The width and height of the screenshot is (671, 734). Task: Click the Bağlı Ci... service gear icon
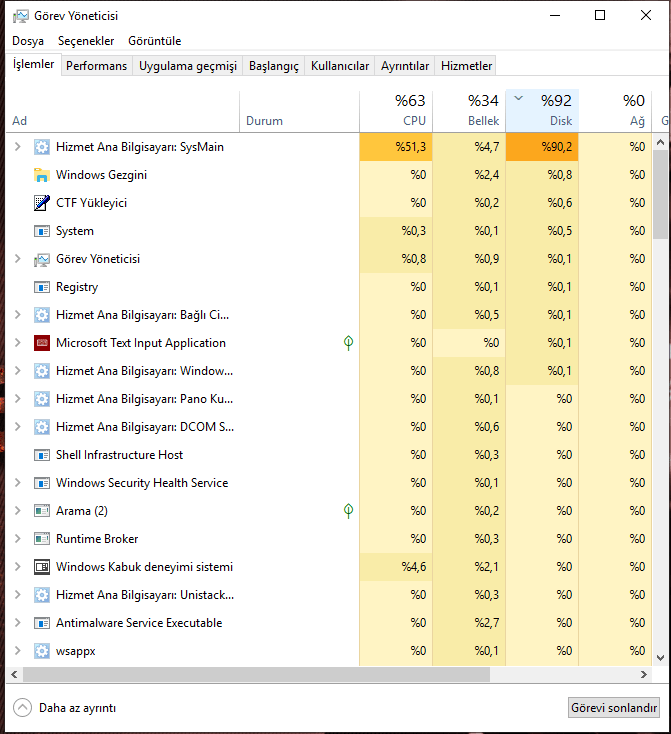click(42, 315)
